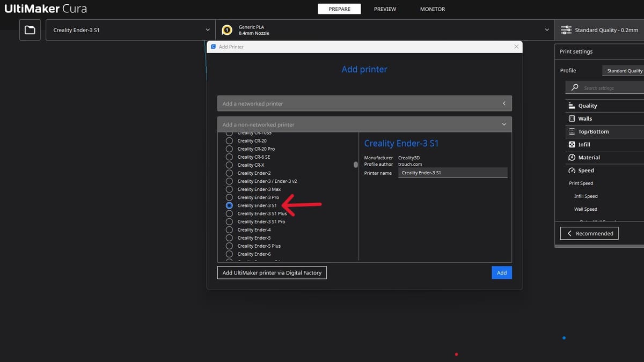Select Creality Ender-5 radio button

pos(229,238)
